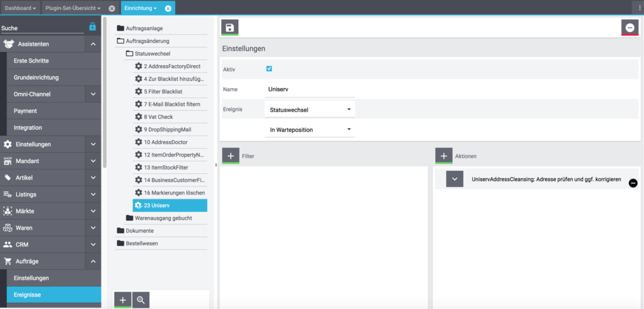
Task: Select 23 Uniserv event in tree
Action: point(170,205)
